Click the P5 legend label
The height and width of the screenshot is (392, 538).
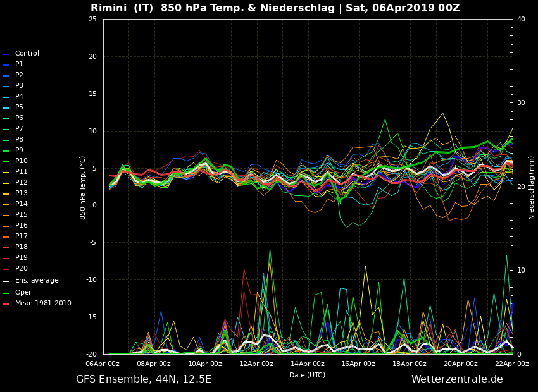[x=19, y=107]
